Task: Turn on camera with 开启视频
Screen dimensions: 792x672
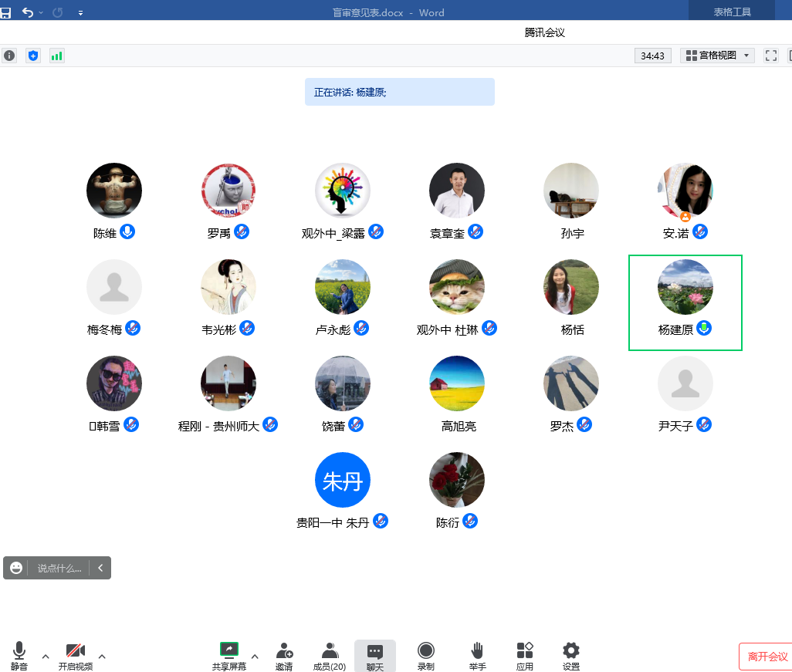Action: point(75,656)
